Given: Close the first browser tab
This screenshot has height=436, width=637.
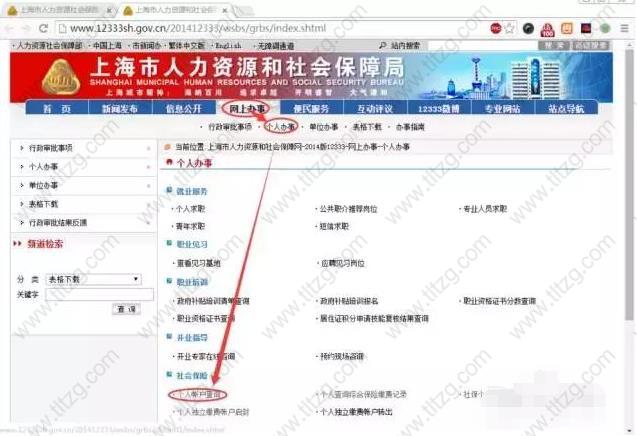Looking at the screenshot, I should click(109, 10).
